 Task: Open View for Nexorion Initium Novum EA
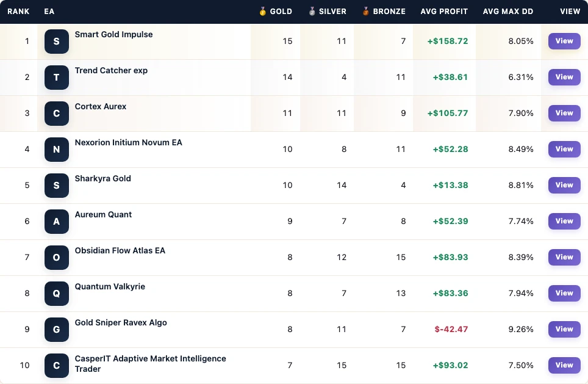pyautogui.click(x=564, y=149)
